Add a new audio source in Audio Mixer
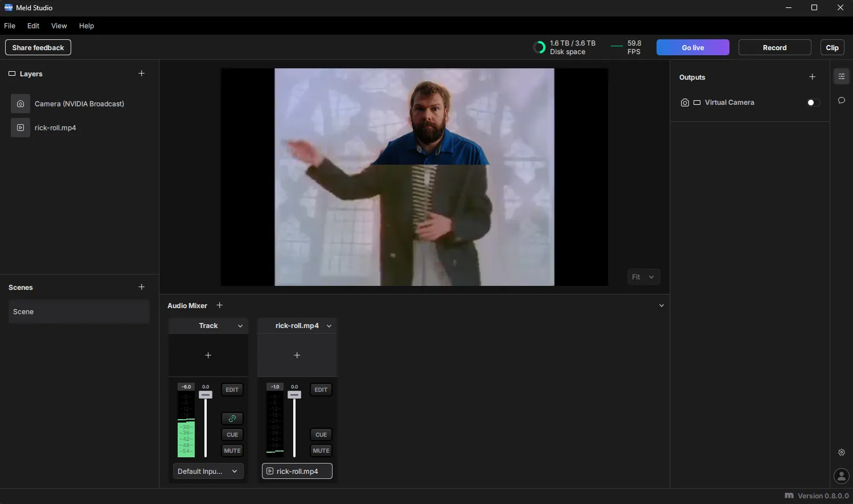The width and height of the screenshot is (853, 504). click(219, 305)
